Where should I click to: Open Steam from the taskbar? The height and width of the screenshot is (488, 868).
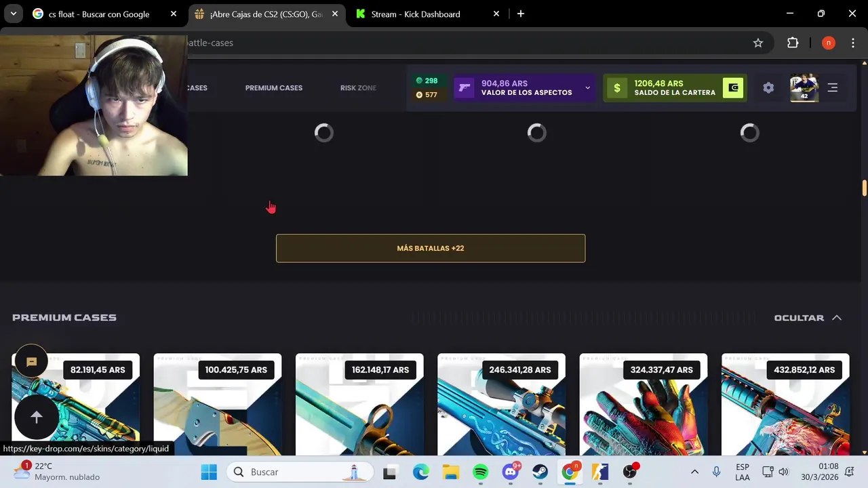(540, 472)
